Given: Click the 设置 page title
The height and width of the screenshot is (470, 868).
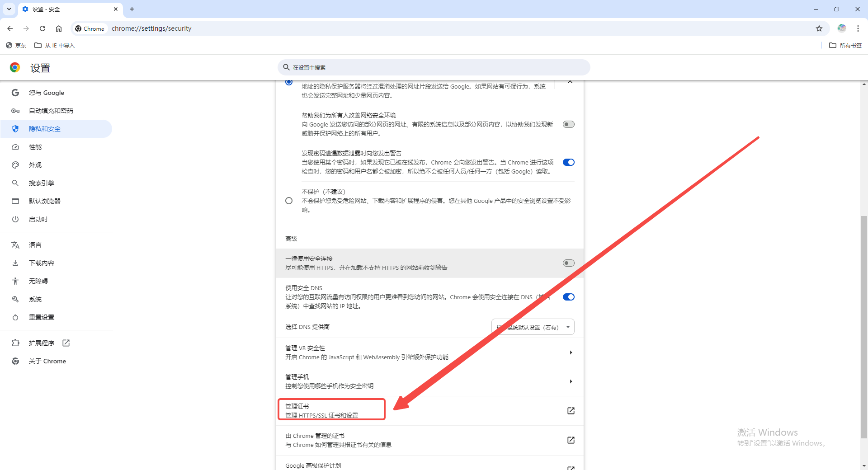Looking at the screenshot, I should click(40, 68).
